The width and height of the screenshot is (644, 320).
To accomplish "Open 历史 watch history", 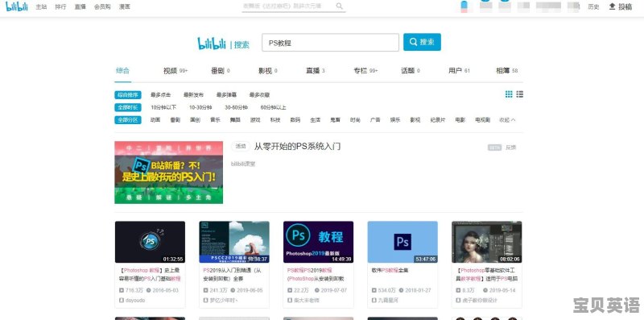I will click(593, 7).
